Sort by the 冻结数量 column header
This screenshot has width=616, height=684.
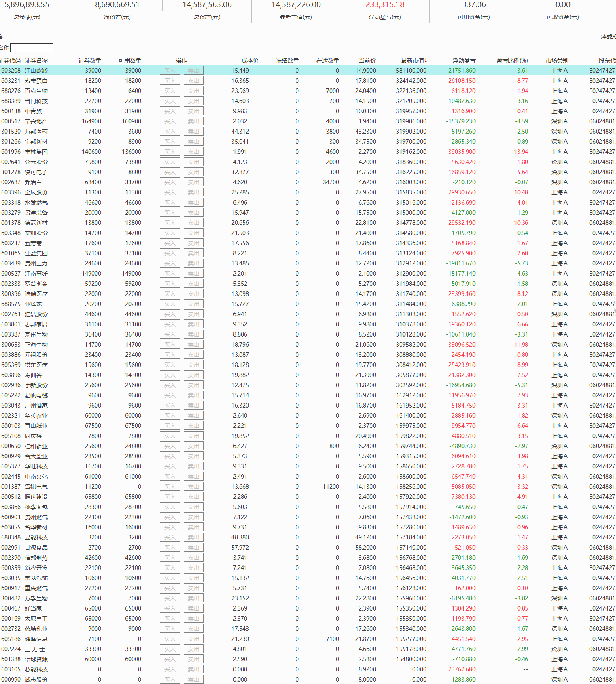click(287, 60)
